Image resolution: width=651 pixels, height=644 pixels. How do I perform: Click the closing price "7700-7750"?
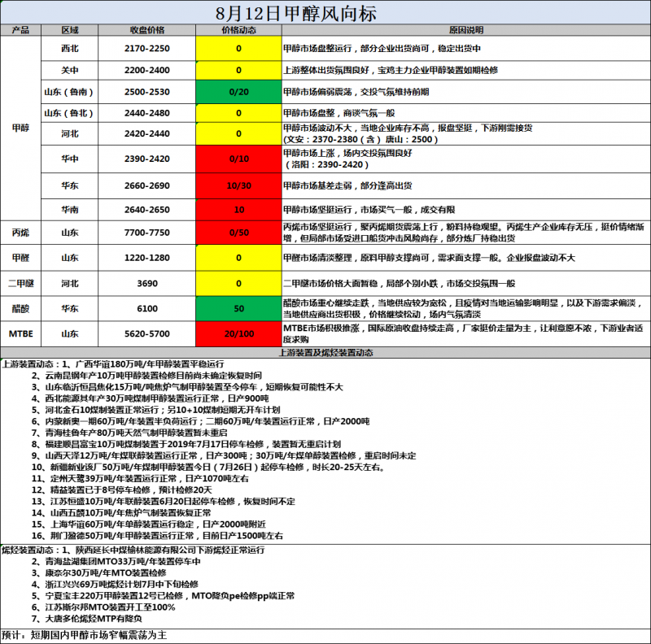[147, 233]
